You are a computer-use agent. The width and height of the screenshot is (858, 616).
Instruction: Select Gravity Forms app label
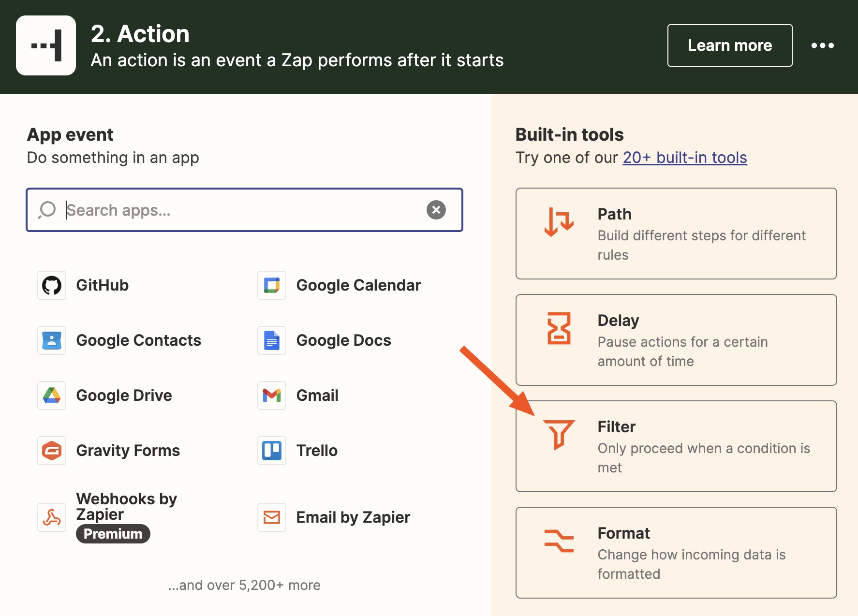tap(128, 451)
